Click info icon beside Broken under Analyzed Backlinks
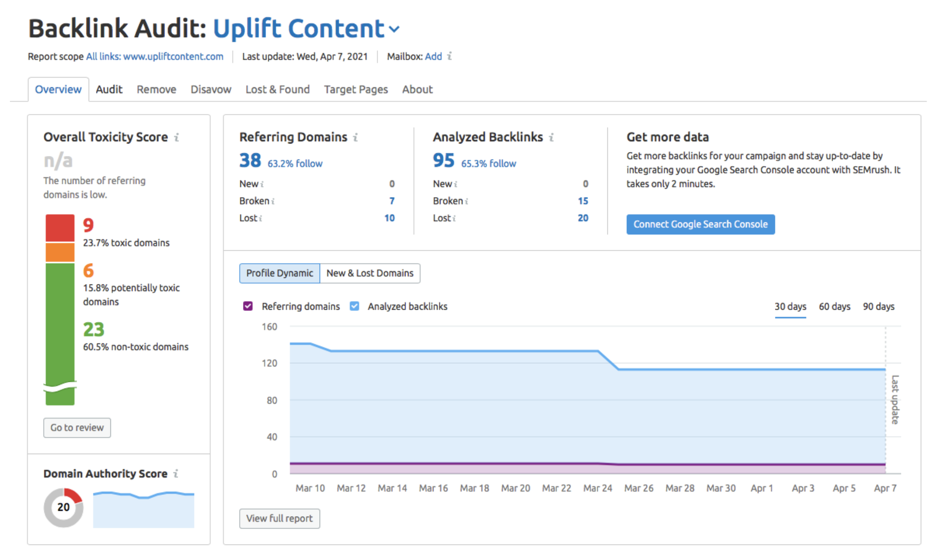This screenshot has height=560, width=931. 466,201
